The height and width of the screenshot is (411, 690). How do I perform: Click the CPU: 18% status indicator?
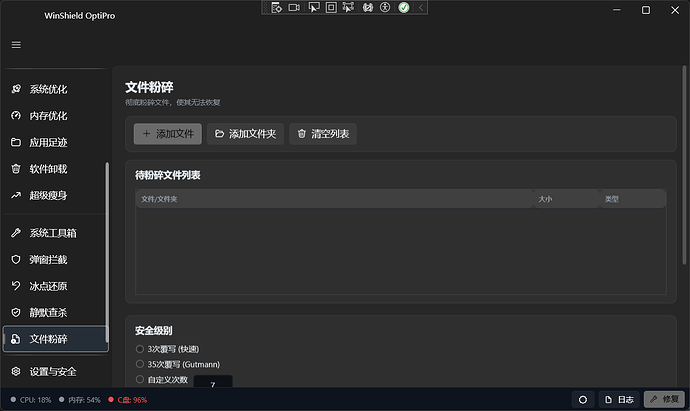pyautogui.click(x=31, y=400)
